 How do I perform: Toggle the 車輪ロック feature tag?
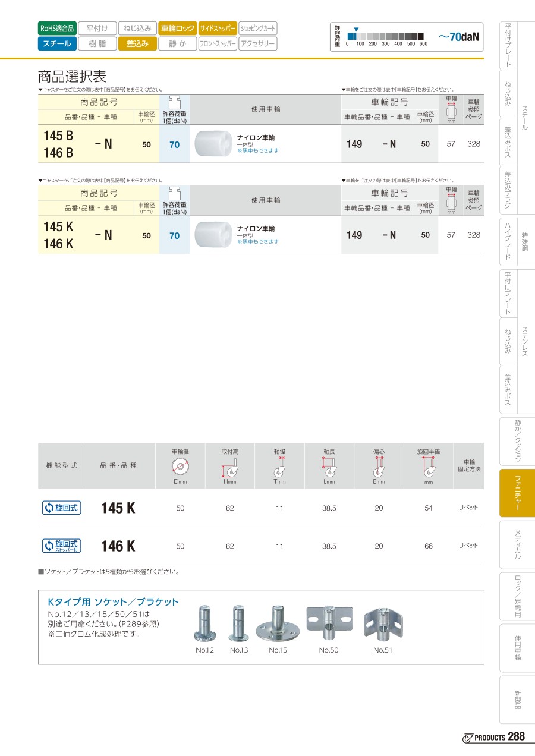point(177,28)
